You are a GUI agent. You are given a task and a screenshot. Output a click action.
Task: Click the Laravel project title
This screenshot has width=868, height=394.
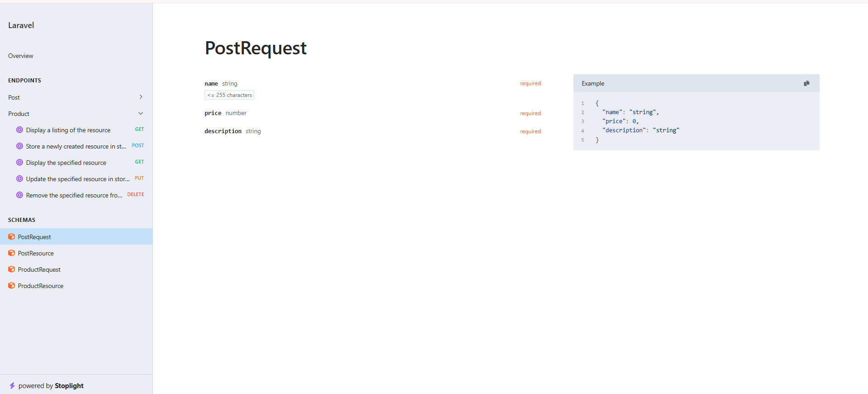tap(21, 25)
